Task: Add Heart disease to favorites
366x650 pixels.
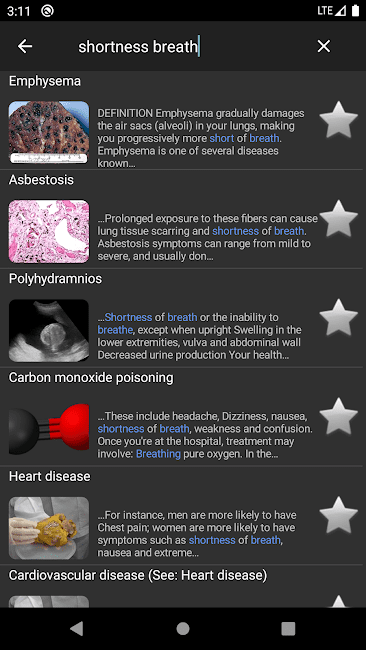Action: (x=339, y=515)
